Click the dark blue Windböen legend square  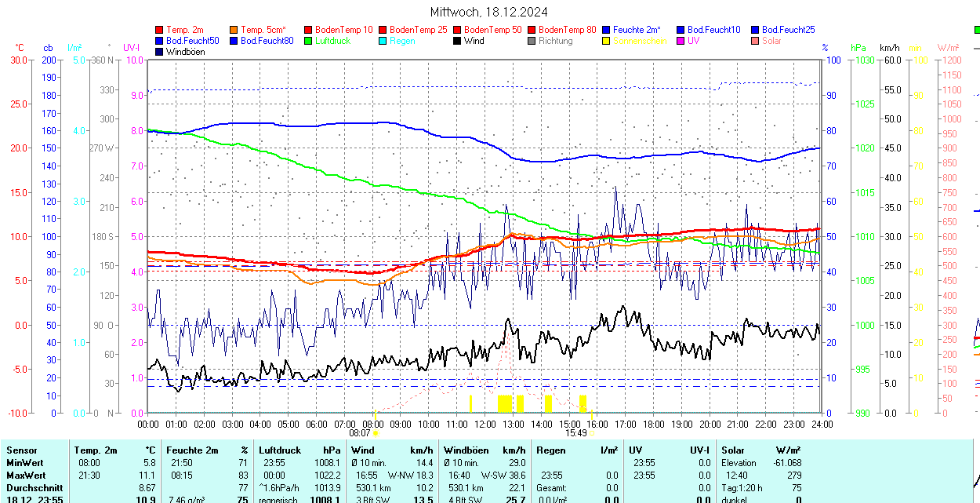pos(160,52)
